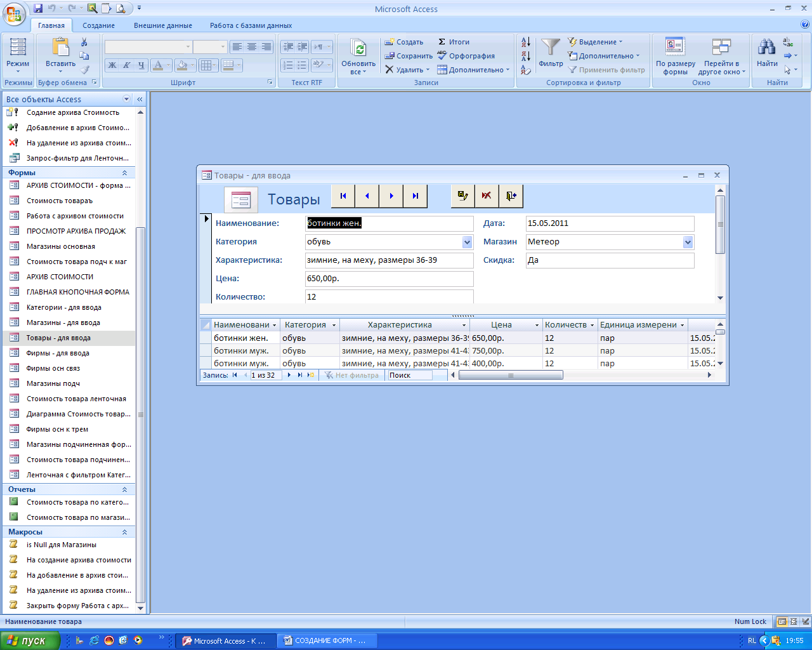Viewport: 812px width, 650px height.
Task: Click the Поиск search box
Action: click(x=410, y=375)
